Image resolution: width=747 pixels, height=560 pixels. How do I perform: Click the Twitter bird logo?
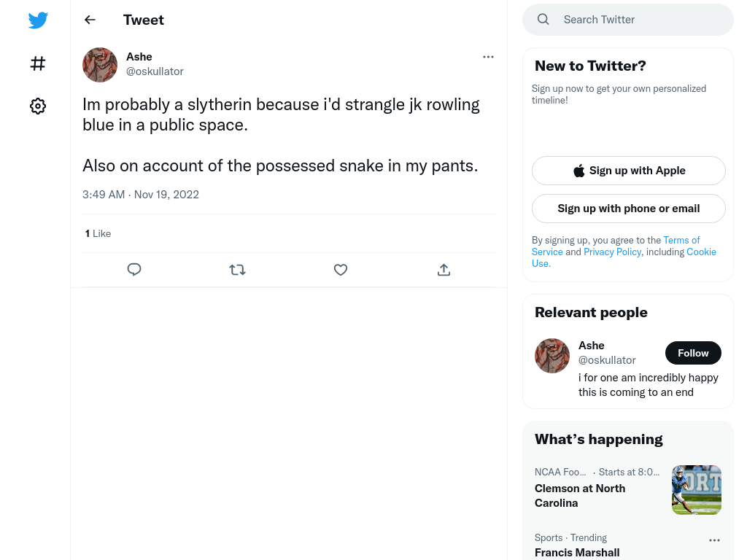38,20
